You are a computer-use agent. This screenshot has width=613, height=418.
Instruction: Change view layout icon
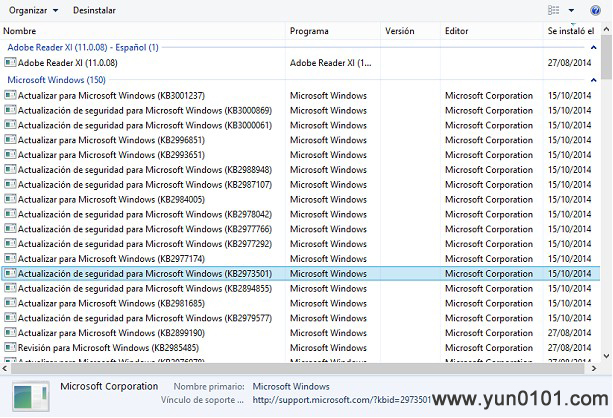[x=553, y=10]
